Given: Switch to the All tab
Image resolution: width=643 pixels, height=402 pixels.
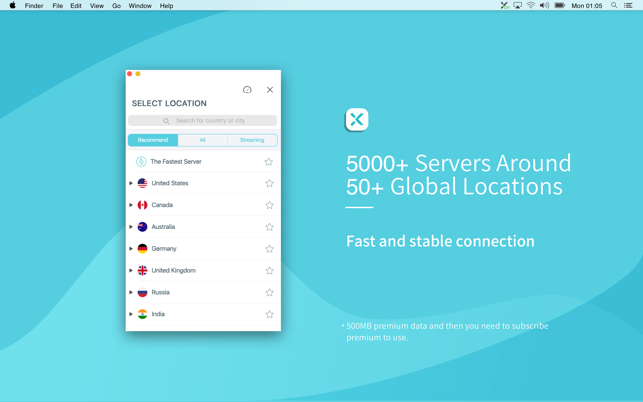Looking at the screenshot, I should point(202,140).
